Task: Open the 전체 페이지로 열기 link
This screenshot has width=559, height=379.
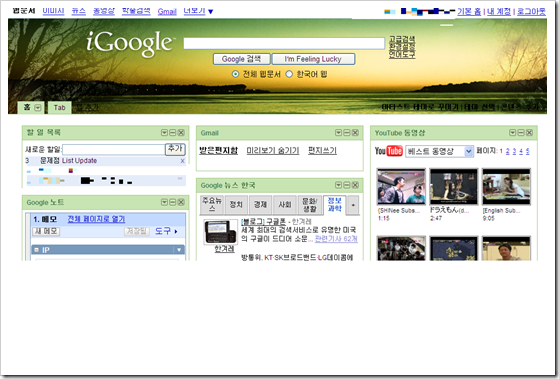Action: point(96,219)
